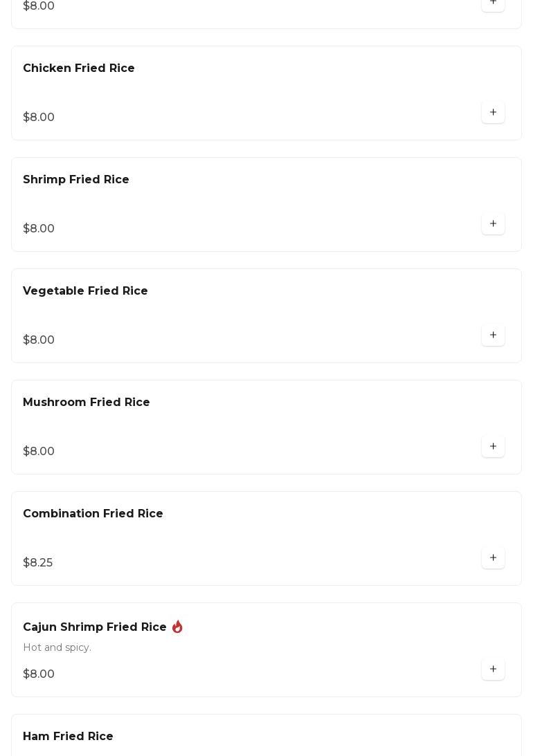Select the Mushroom Fried Rice title

(87, 403)
